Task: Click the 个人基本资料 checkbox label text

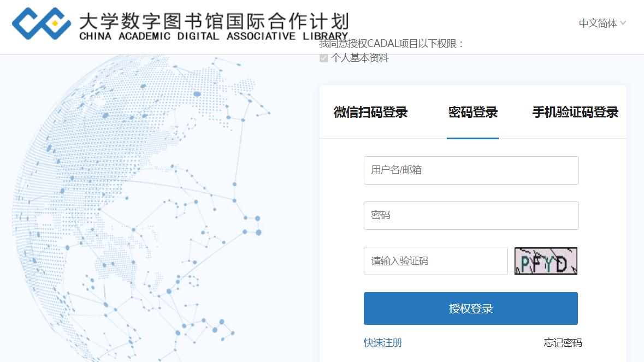Action: coord(359,58)
